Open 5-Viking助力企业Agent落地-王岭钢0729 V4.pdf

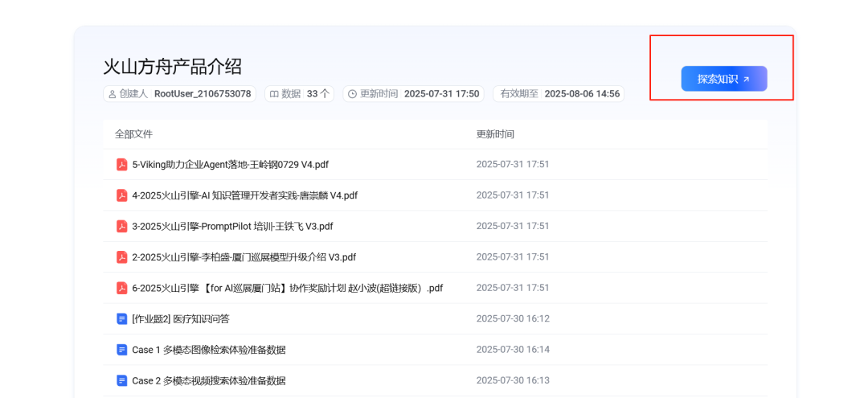[231, 164]
